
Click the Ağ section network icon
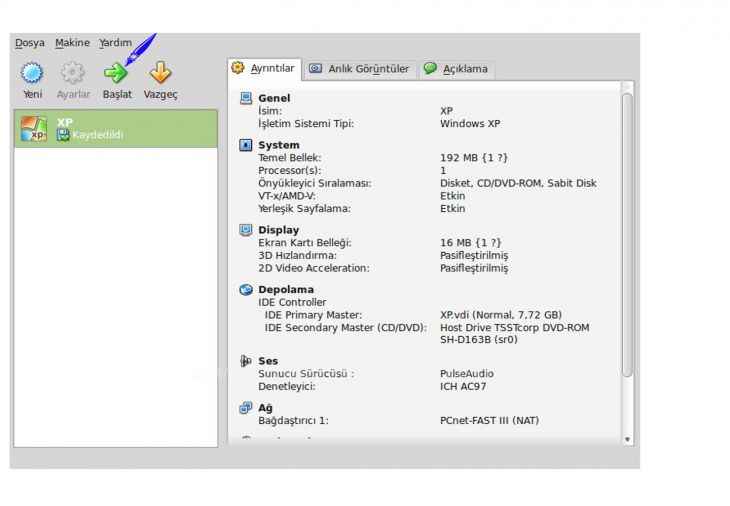[245, 408]
